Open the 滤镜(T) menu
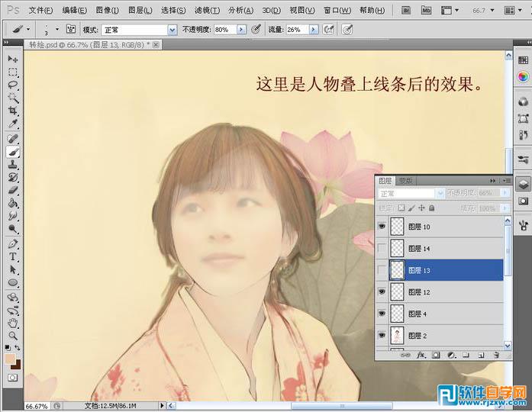Viewport: 532px width, 412px height. (207, 10)
